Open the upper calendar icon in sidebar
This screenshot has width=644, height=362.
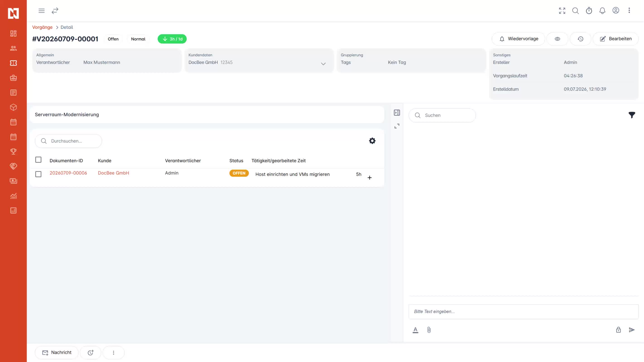[13, 122]
